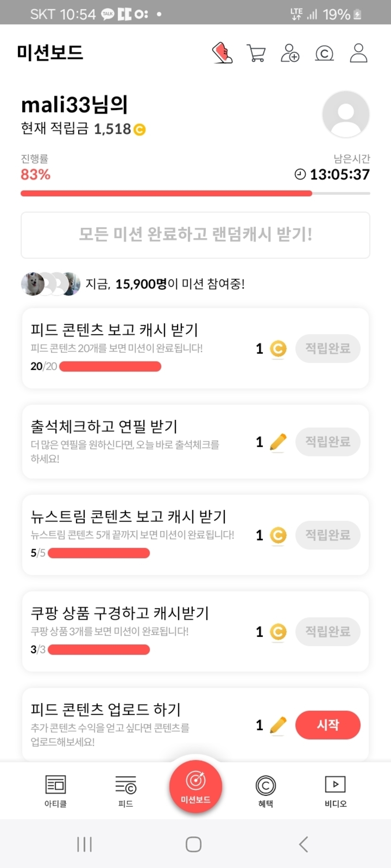Open my account profile icon

[x=358, y=53]
